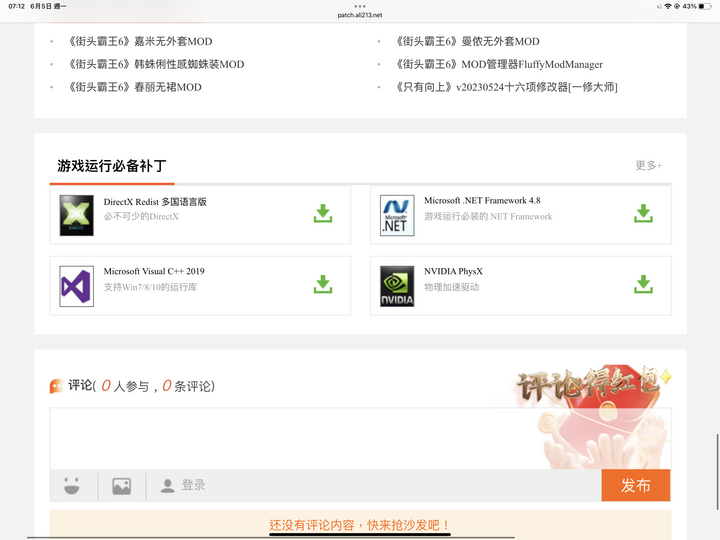Open 曼依无外套MOD link
720x540 pixels.
(x=467, y=41)
